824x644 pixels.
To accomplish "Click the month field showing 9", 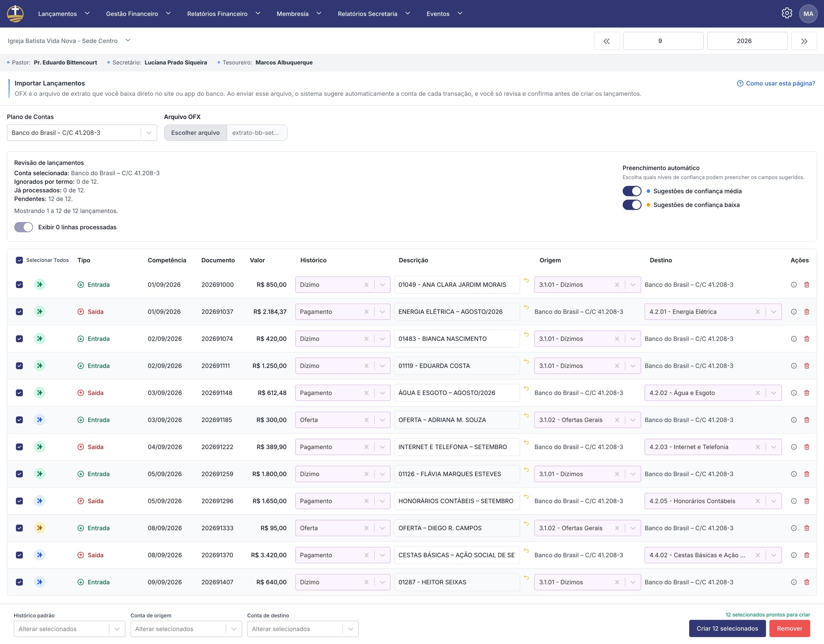I will tap(663, 41).
